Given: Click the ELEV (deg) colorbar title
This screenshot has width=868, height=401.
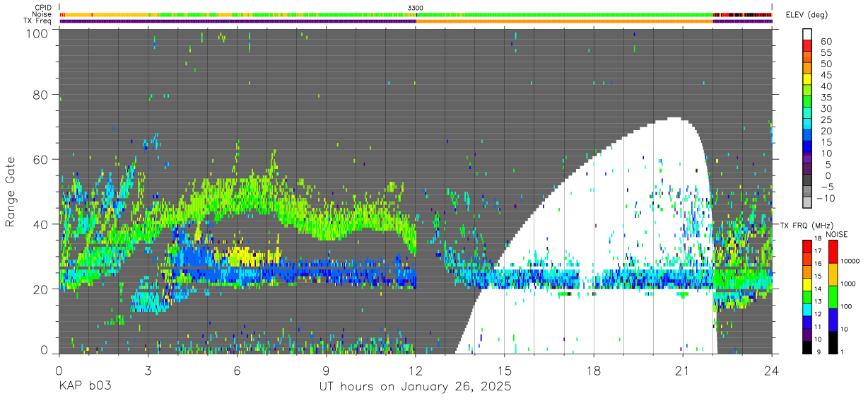Looking at the screenshot, I should tap(807, 15).
